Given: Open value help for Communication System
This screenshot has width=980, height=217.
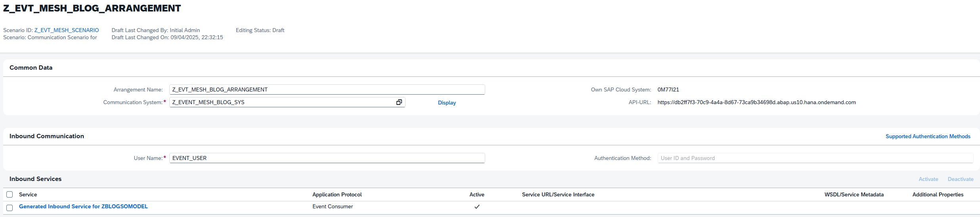Looking at the screenshot, I should (399, 102).
